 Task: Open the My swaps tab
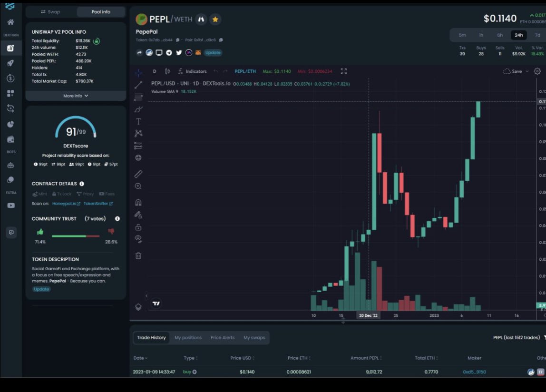[x=254, y=338]
